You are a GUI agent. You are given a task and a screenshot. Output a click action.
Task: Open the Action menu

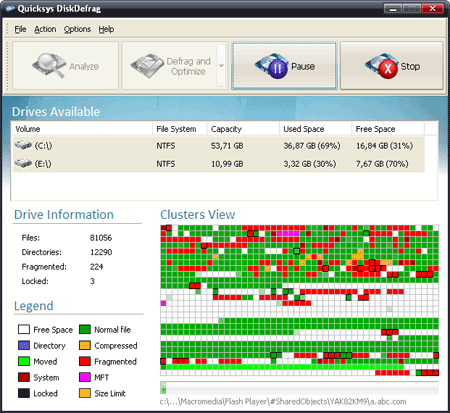45,29
